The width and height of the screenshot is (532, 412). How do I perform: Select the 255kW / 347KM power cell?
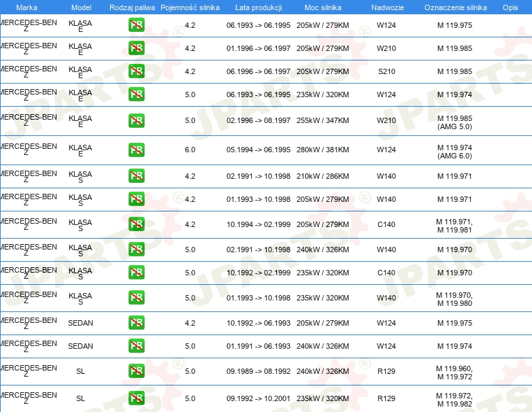pyautogui.click(x=322, y=121)
